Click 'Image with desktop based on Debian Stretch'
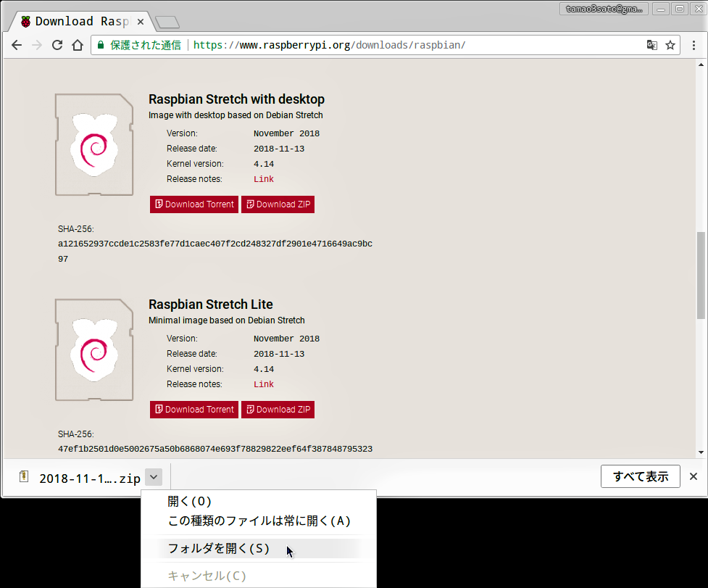708x588 pixels. (x=236, y=115)
